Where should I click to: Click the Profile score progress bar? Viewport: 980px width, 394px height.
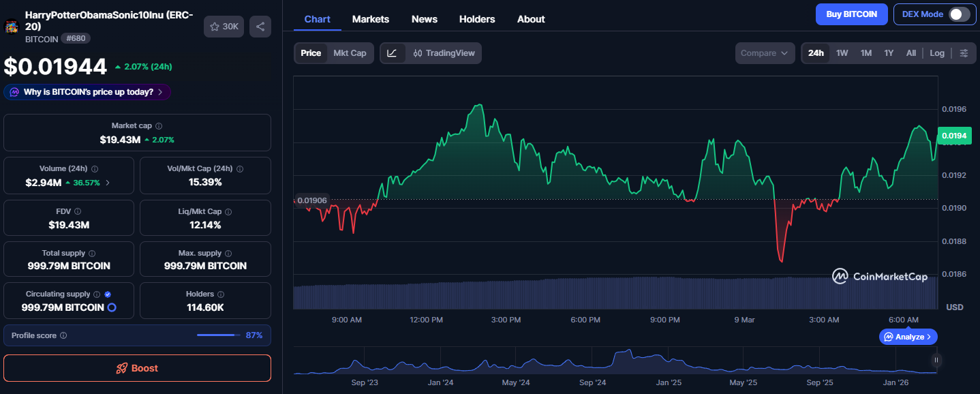(219, 335)
